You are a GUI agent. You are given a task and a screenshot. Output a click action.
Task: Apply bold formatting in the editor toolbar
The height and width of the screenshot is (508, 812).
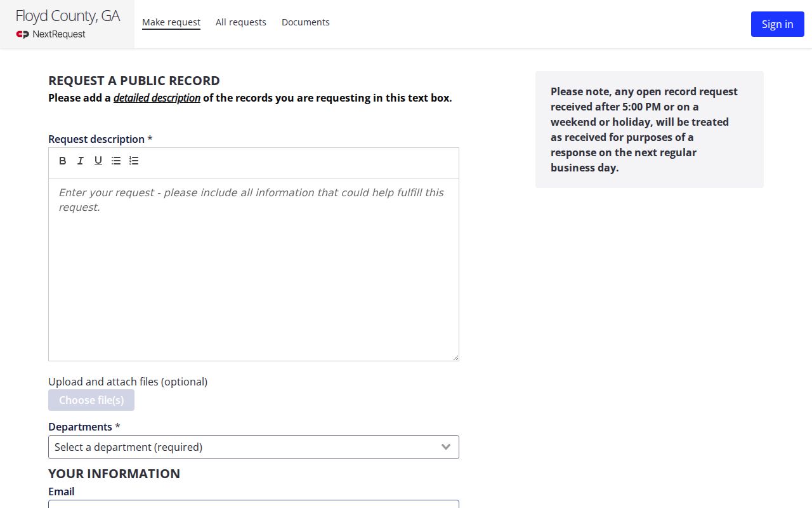coord(63,161)
